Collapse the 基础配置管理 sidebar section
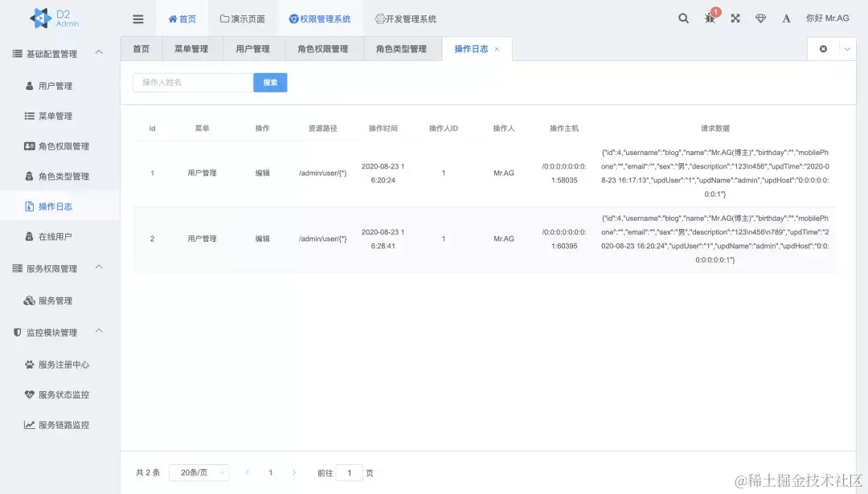Screen dimensions: 868x494 [98, 54]
